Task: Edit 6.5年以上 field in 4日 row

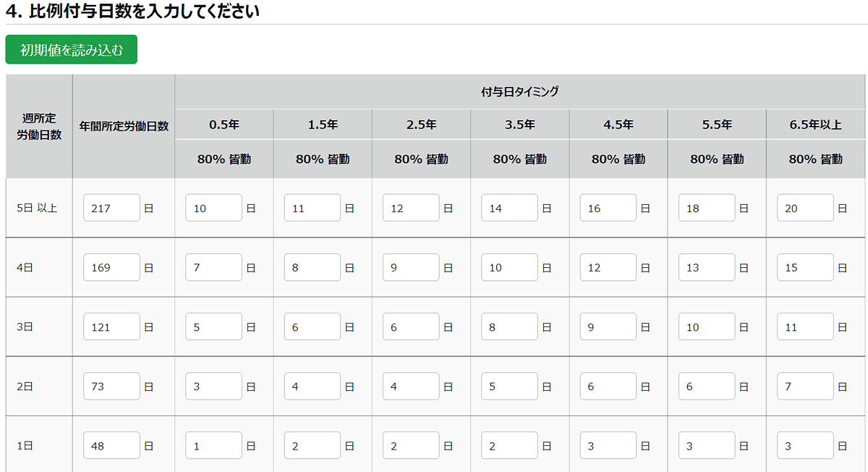Action: (x=805, y=267)
